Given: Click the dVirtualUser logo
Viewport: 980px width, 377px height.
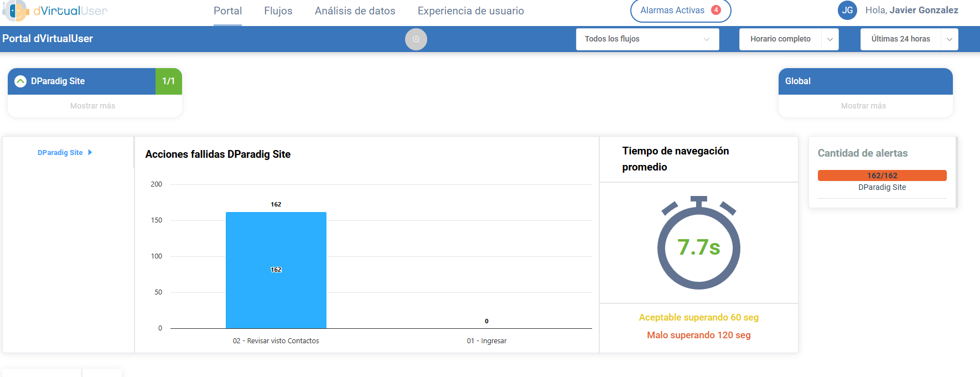Looking at the screenshot, I should (x=55, y=11).
